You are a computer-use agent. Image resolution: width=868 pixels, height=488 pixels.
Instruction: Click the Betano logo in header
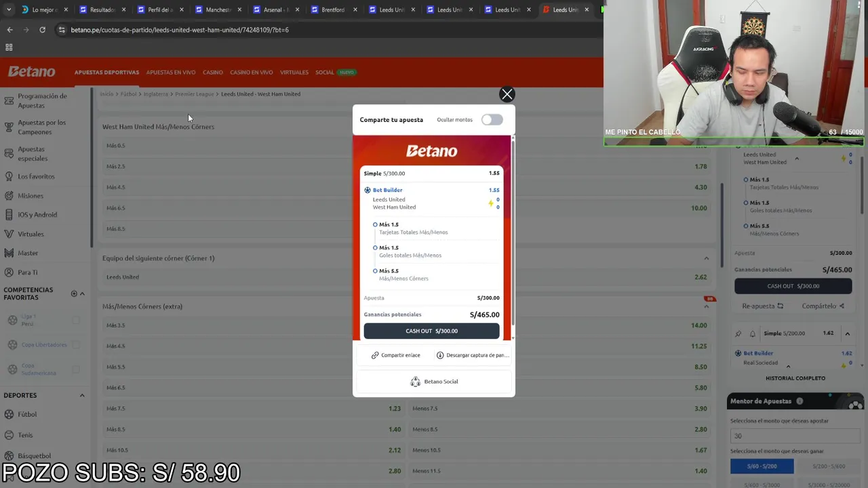[x=31, y=72]
